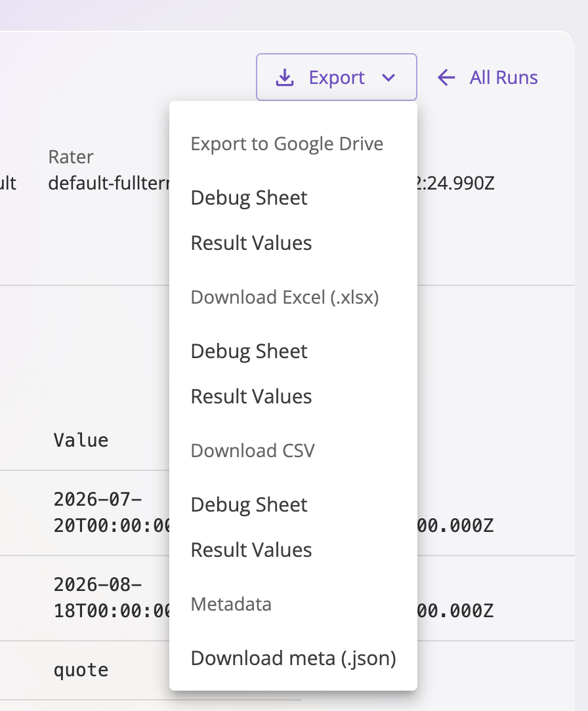The width and height of the screenshot is (588, 711).
Task: Click the 'Value' column header
Action: click(x=81, y=440)
